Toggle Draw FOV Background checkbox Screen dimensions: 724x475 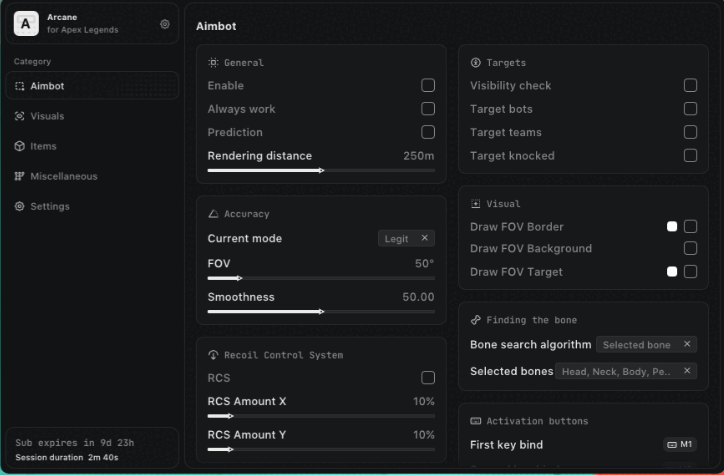[690, 248]
